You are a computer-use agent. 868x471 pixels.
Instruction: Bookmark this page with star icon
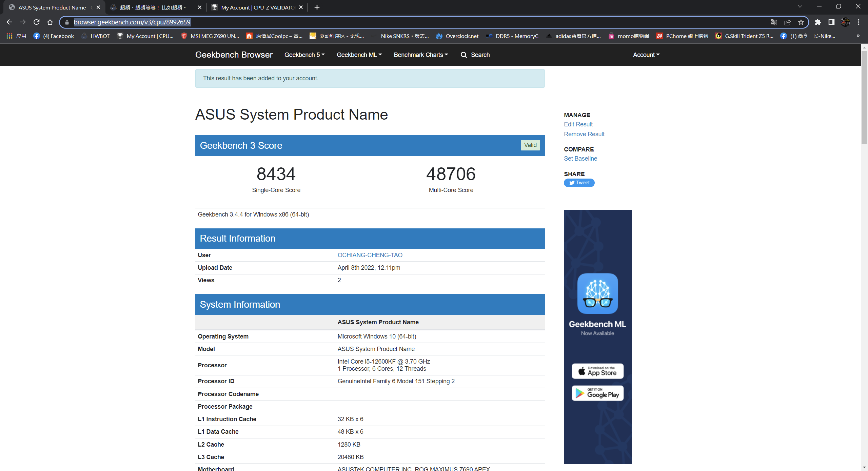801,22
